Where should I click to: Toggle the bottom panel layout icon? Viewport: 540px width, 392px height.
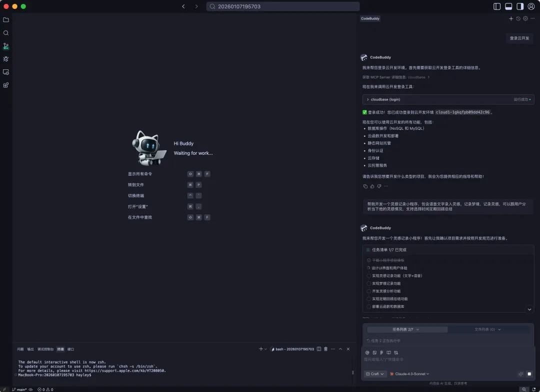click(508, 6)
